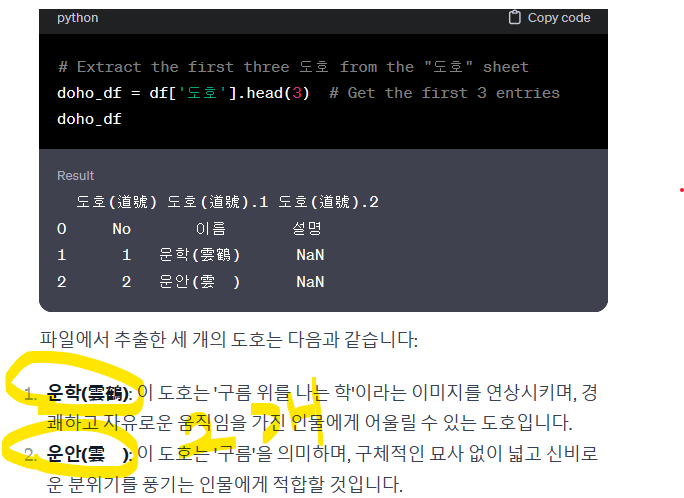Click the 설명 cell in result table
This screenshot has height=498, width=684.
pos(307,229)
